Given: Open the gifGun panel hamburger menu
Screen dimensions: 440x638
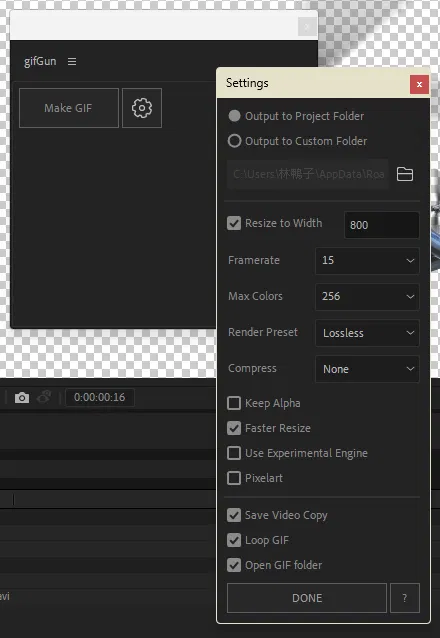Looking at the screenshot, I should [72, 61].
